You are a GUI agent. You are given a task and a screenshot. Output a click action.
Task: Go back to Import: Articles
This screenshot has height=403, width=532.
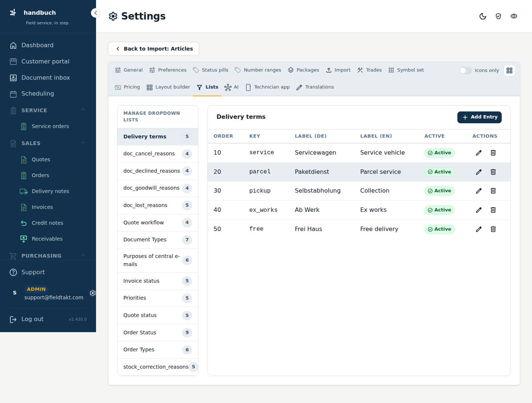[153, 49]
